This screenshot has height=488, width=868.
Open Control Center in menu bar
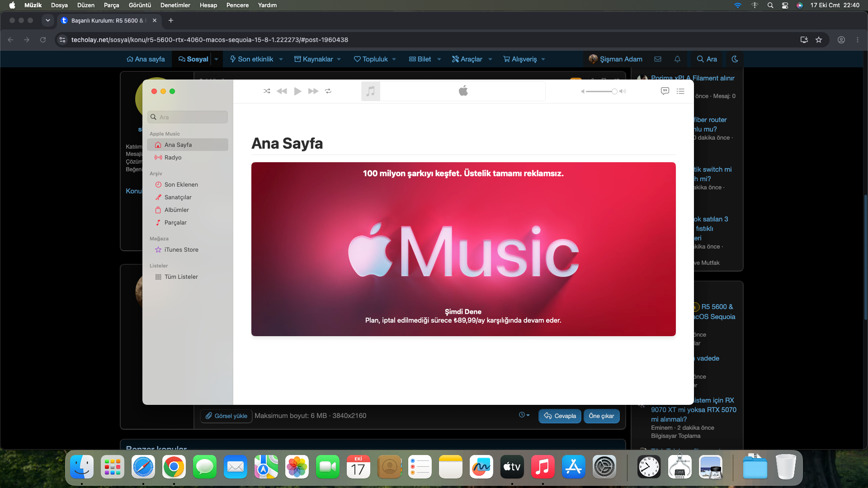(785, 5)
